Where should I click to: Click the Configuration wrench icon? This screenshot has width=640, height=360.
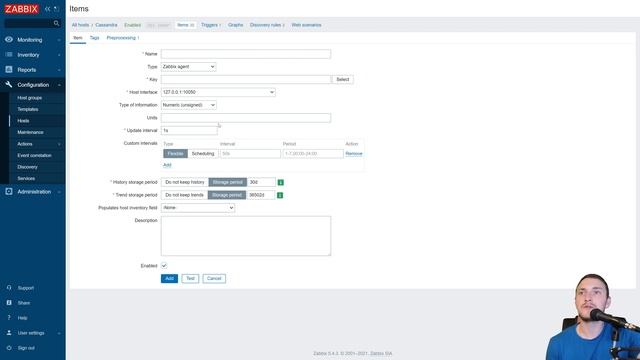(9, 84)
